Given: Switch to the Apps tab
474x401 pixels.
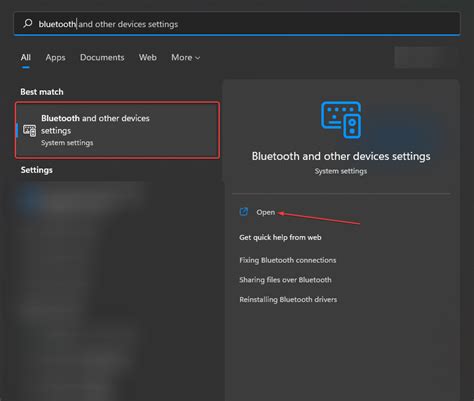Looking at the screenshot, I should click(x=55, y=58).
